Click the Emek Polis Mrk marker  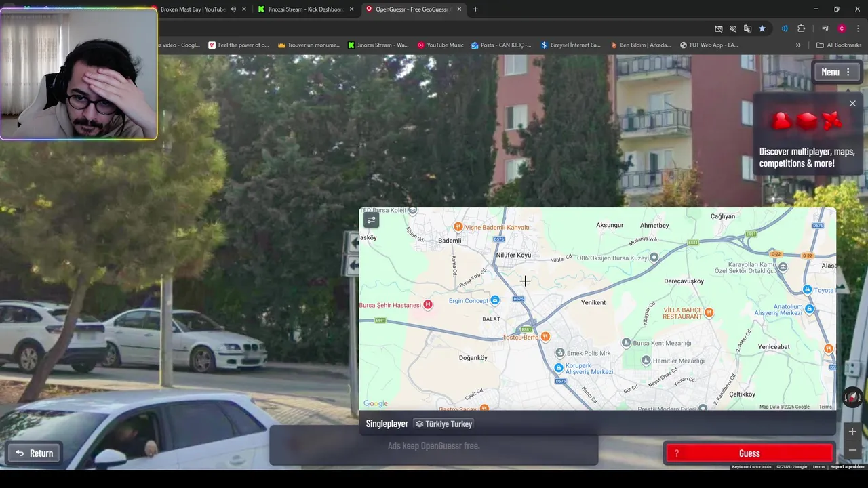point(560,353)
